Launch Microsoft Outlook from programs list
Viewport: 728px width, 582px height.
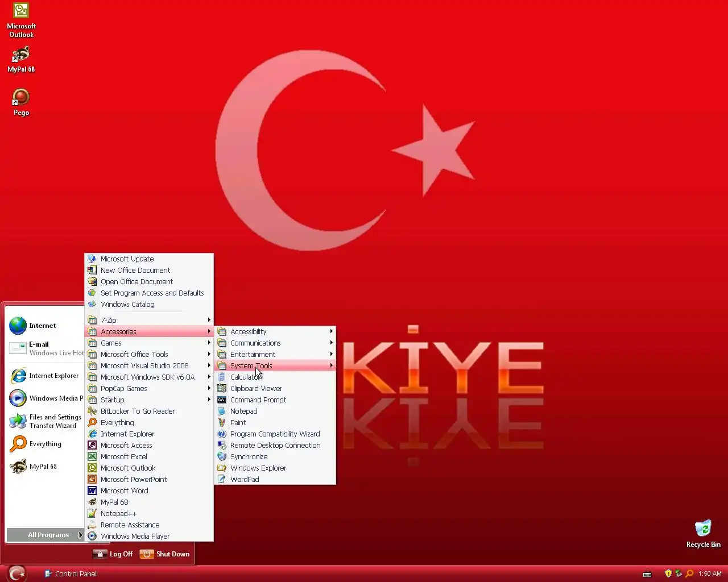pyautogui.click(x=149, y=468)
